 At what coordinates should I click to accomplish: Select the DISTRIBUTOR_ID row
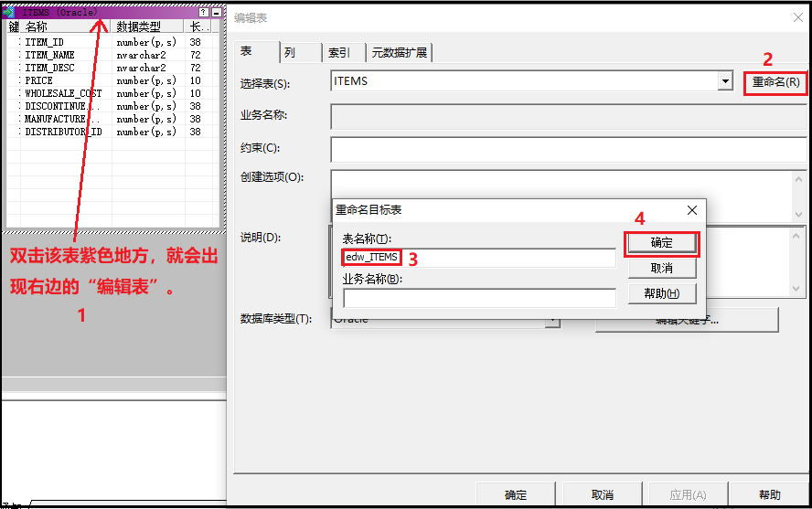tap(113, 132)
